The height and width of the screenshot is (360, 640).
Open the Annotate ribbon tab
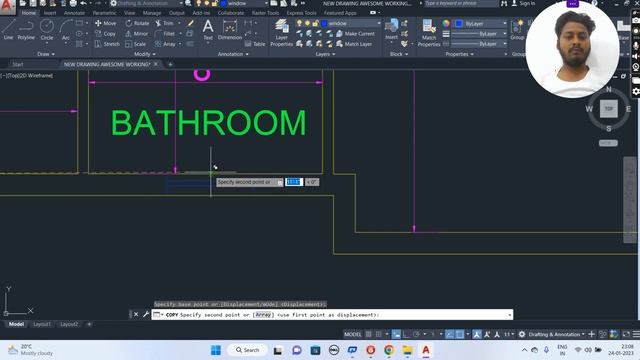tap(74, 13)
